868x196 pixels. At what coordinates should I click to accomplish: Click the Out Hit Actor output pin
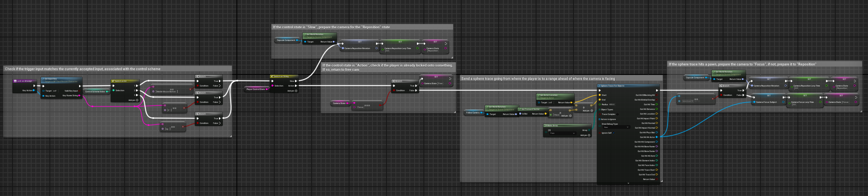656,137
